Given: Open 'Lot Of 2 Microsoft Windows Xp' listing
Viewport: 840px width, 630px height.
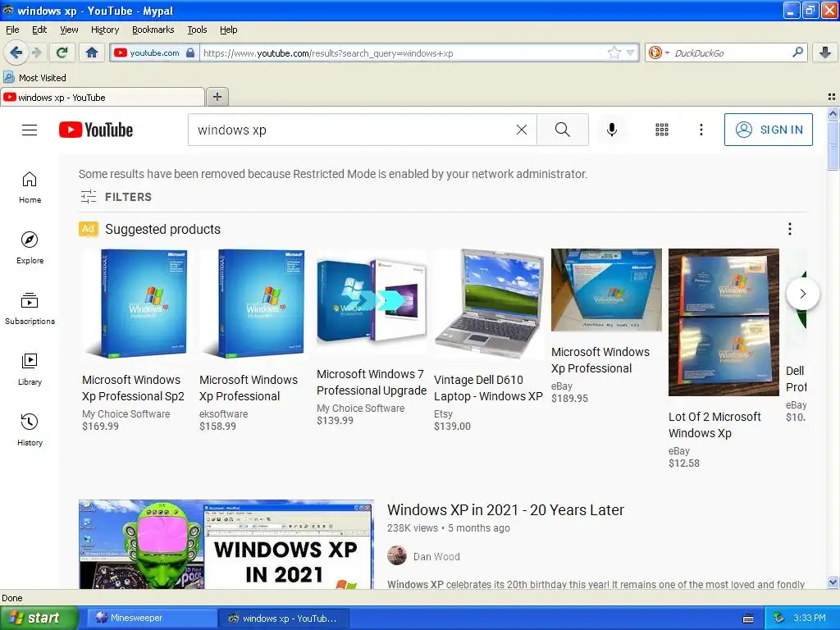Looking at the screenshot, I should point(714,425).
